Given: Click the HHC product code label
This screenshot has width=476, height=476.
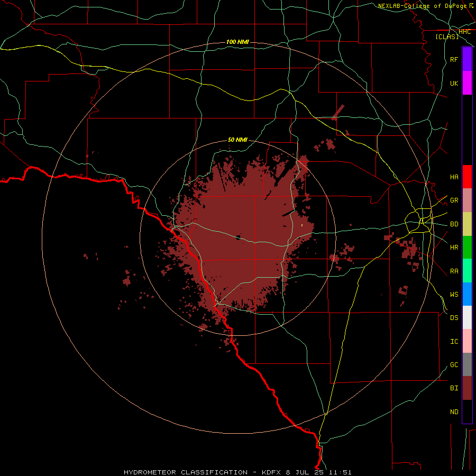Looking at the screenshot, I should click(x=464, y=32).
